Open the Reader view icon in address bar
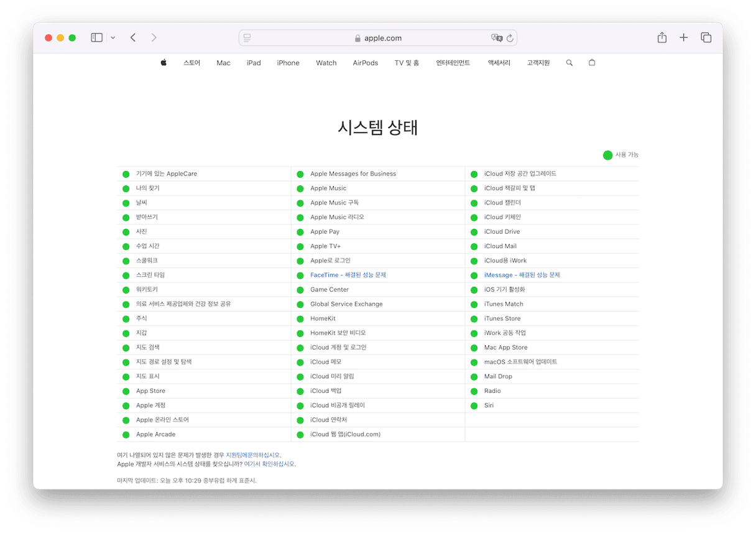Viewport: 756px width, 533px height. [247, 38]
